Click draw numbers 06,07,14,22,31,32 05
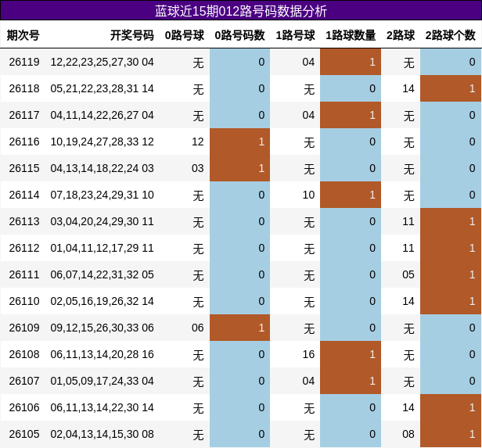 102,274
